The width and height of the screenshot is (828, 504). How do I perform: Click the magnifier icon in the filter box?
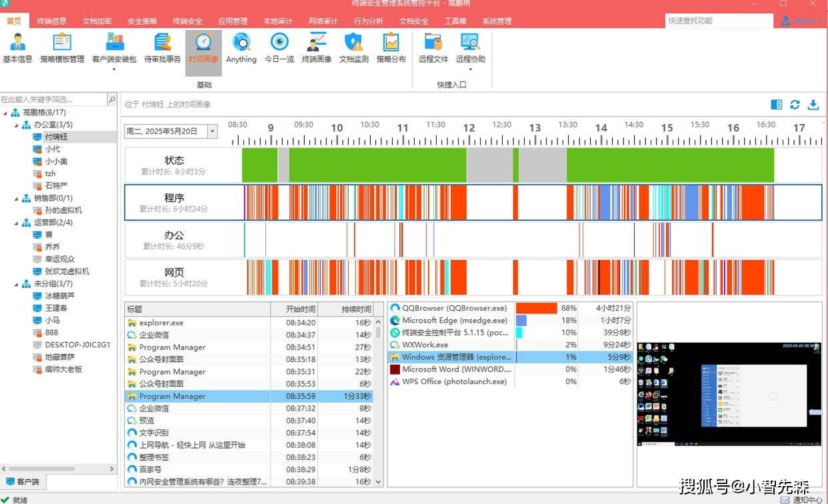coord(111,99)
